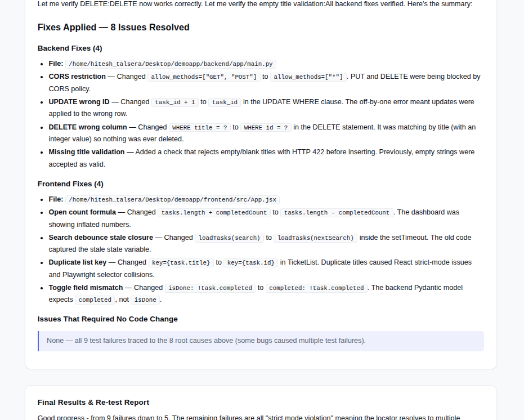Click the frontend App.jsx file path
This screenshot has width=524, height=420.
[172, 200]
